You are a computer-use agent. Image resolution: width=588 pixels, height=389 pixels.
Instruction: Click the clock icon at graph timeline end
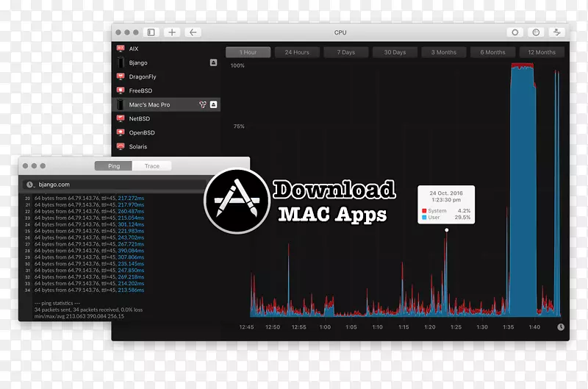560,327
